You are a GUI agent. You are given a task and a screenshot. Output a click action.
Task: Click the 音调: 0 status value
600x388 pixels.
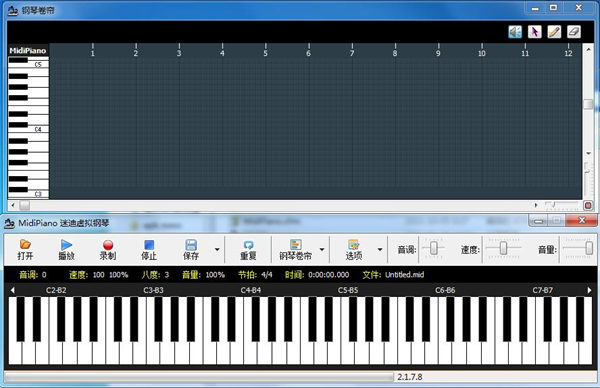[x=33, y=275]
